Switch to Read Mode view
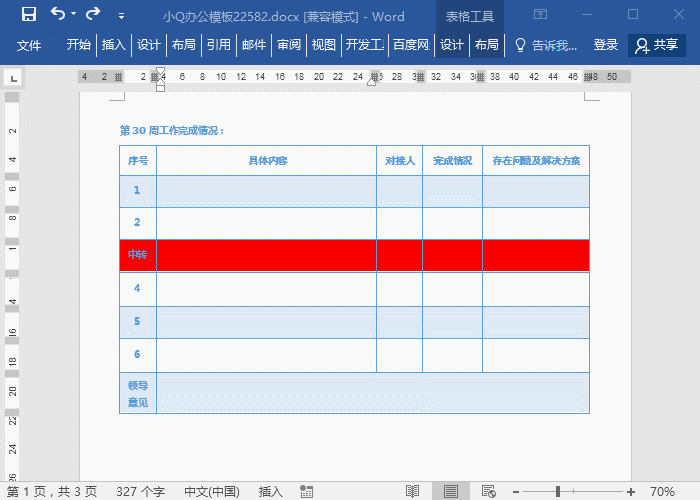 click(412, 492)
